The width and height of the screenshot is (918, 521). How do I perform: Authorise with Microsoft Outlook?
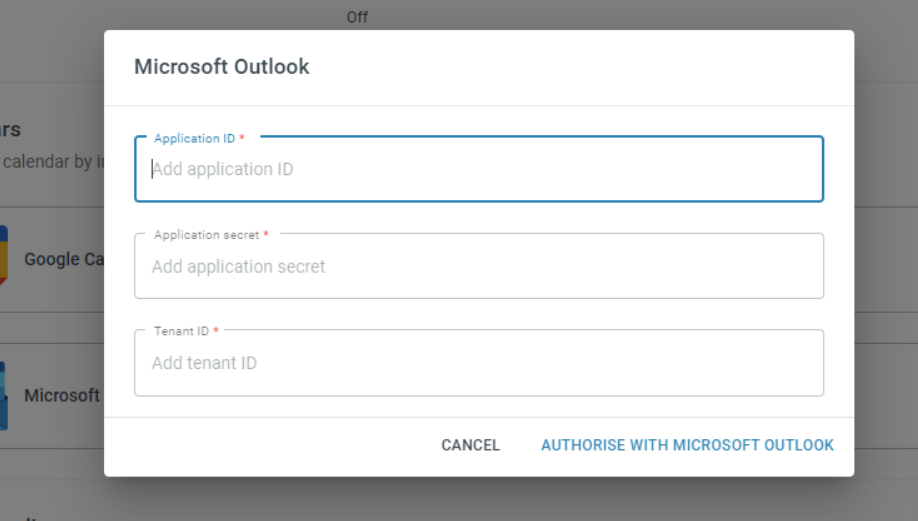click(687, 445)
